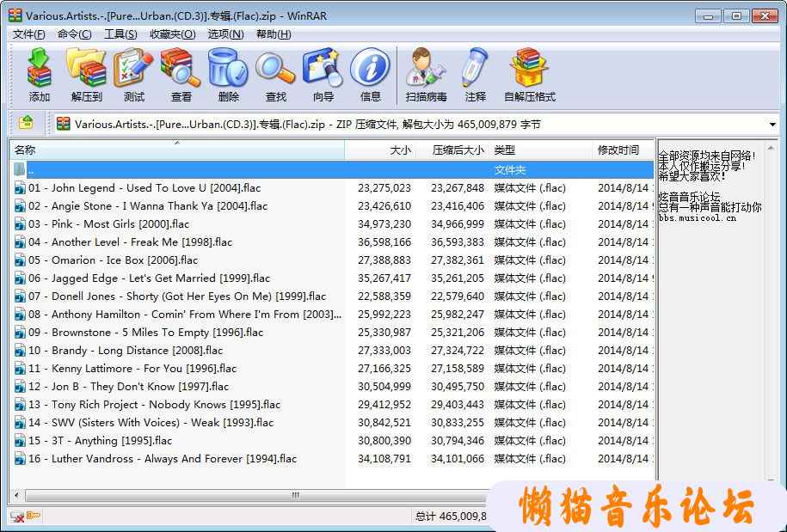Screen dimensions: 787x532
Task: Click the 总计 465,009,8 status bar total
Action: [x=451, y=516]
